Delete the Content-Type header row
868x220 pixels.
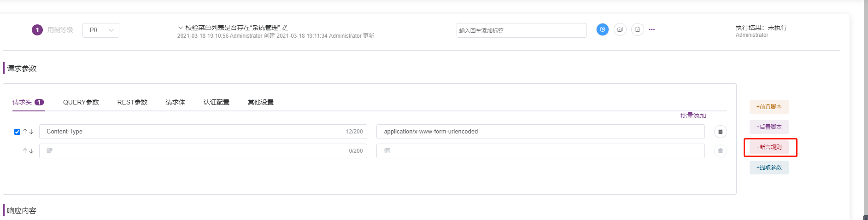pos(721,132)
